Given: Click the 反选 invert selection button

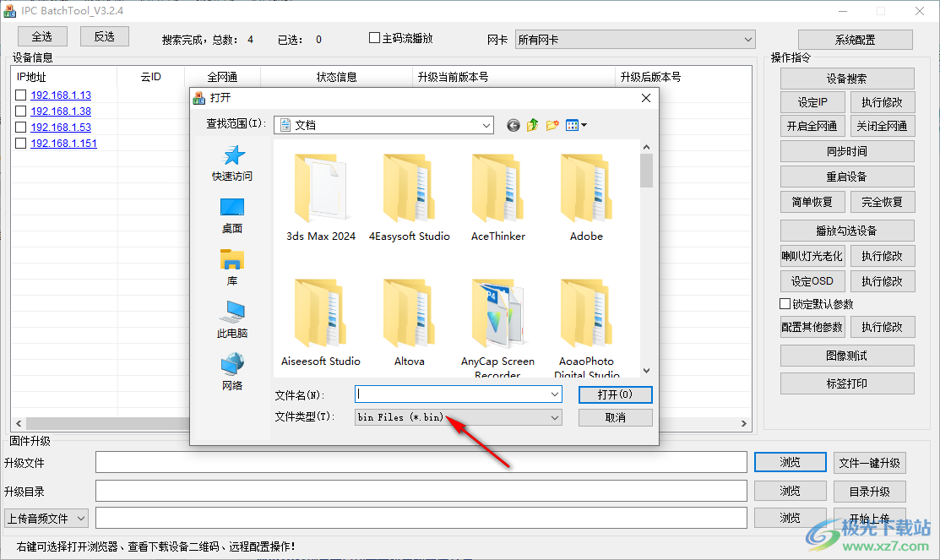Looking at the screenshot, I should pyautogui.click(x=104, y=36).
